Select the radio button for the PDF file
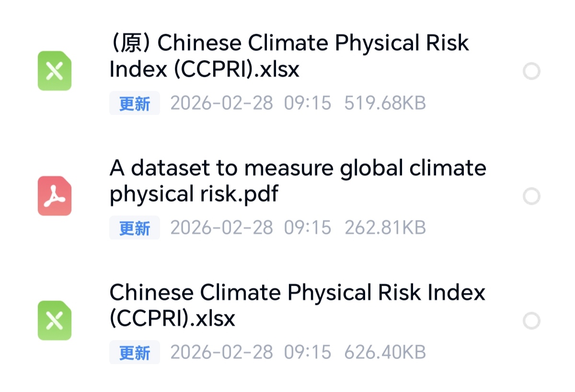The image size is (575, 392). pos(531,196)
